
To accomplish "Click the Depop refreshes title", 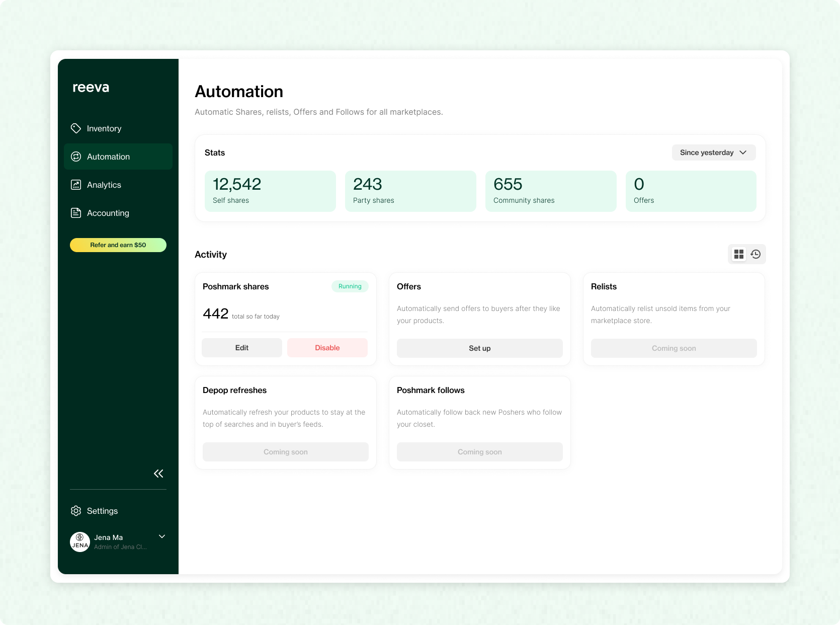I will (x=235, y=390).
